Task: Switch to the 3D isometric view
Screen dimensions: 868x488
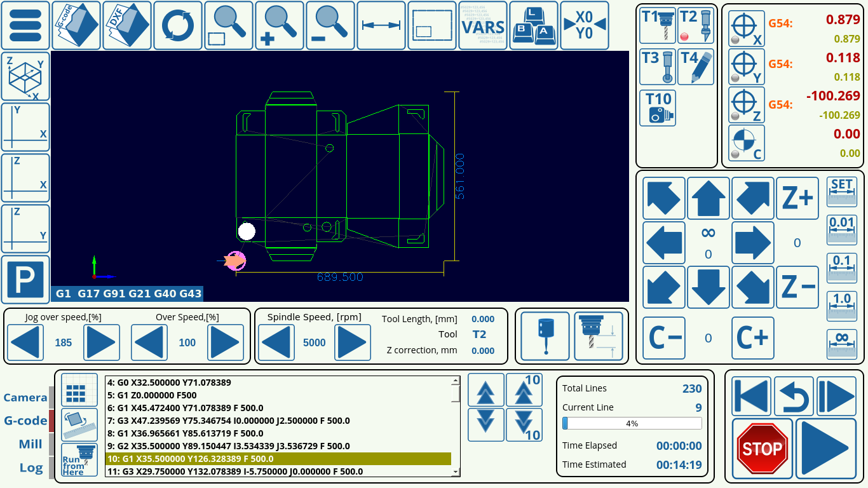Action: pos(25,76)
